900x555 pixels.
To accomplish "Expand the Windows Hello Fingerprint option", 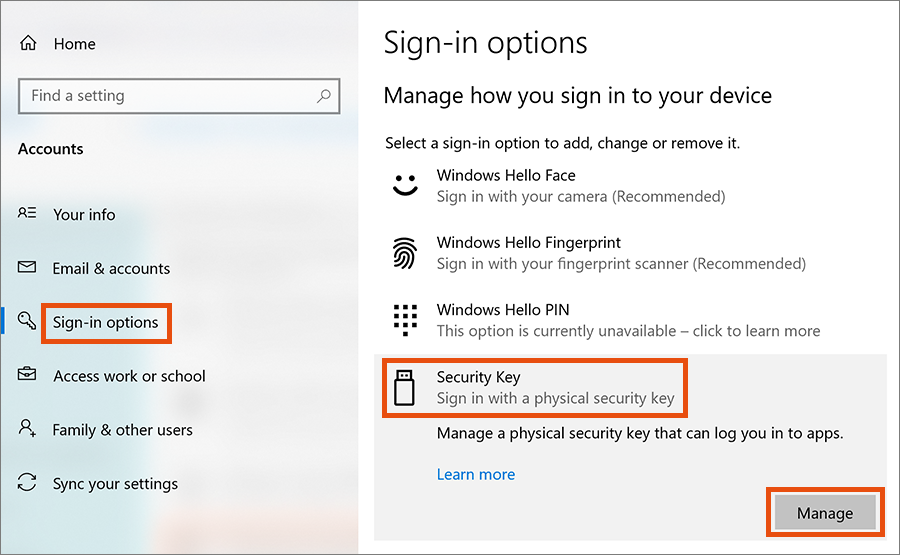I will click(x=620, y=253).
